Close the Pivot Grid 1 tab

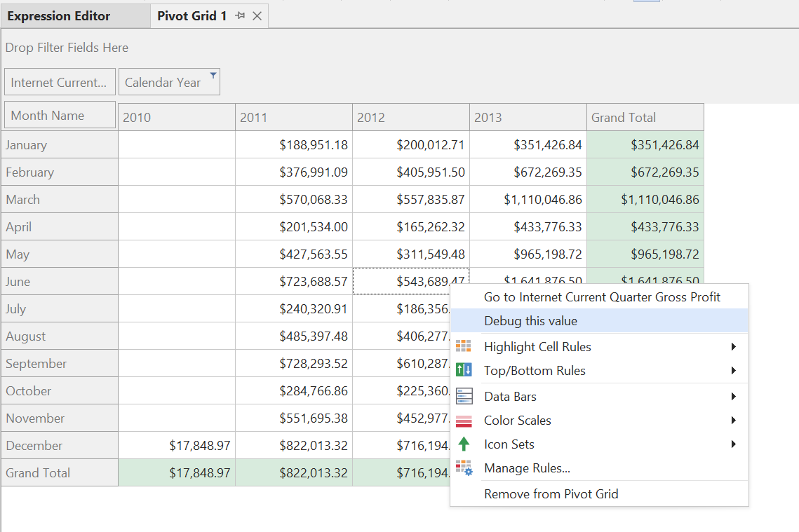(x=257, y=15)
